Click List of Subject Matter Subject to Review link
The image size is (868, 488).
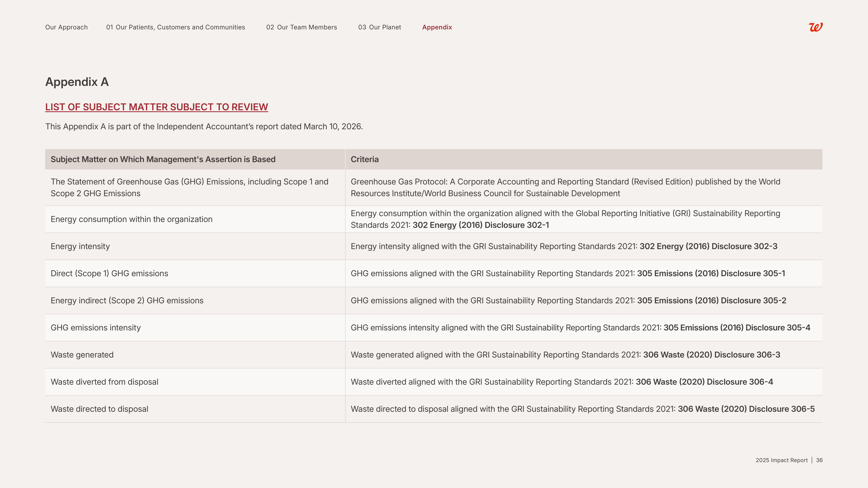pyautogui.click(x=157, y=107)
